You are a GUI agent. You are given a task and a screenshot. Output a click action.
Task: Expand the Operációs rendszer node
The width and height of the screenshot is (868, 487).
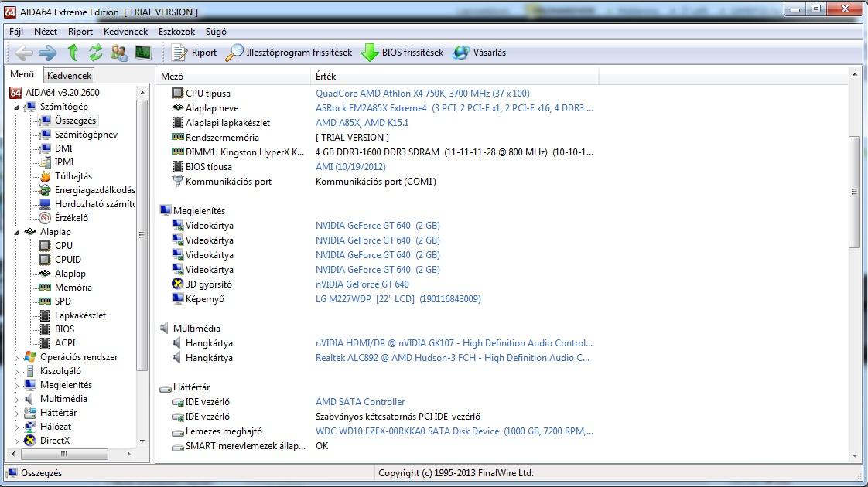16,357
